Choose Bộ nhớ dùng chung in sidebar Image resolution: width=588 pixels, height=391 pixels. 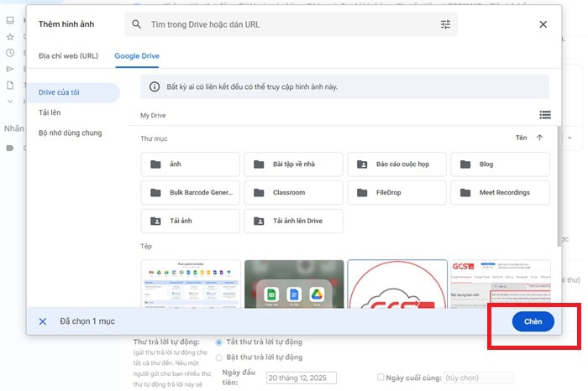pos(70,133)
